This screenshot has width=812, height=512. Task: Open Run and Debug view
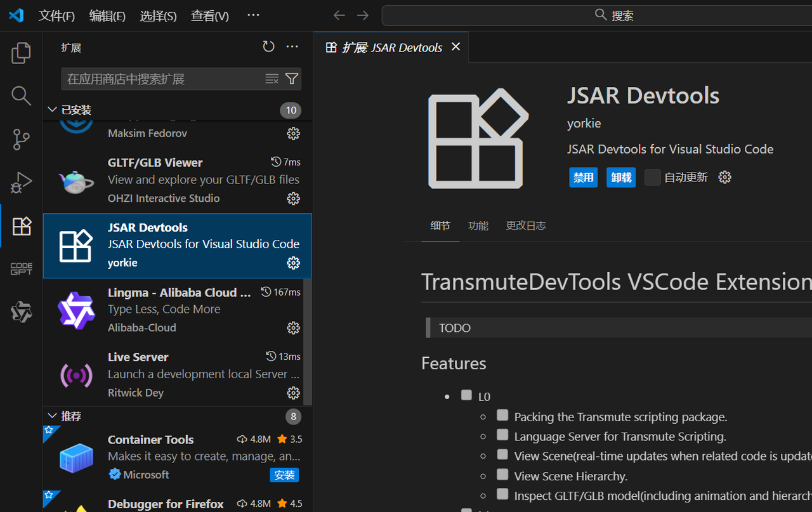(21, 183)
